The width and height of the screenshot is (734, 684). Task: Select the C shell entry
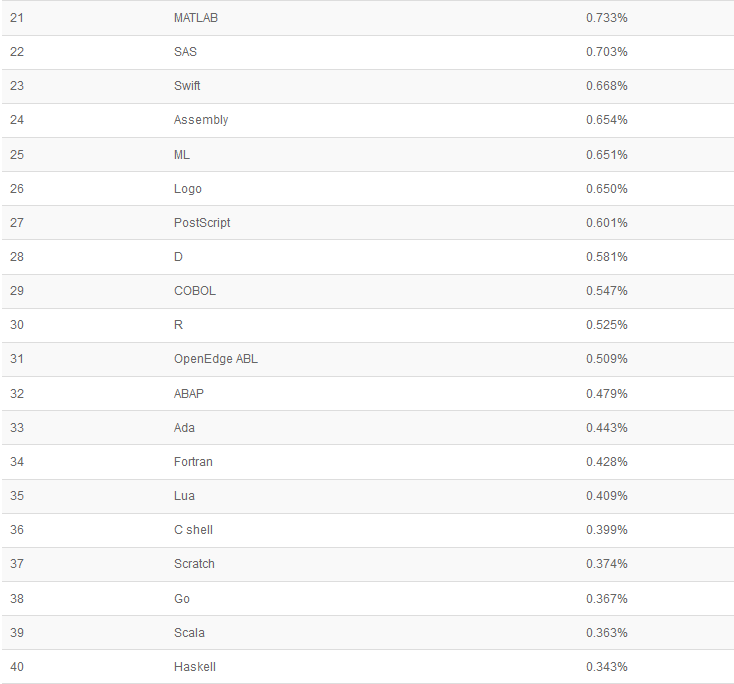pos(193,530)
